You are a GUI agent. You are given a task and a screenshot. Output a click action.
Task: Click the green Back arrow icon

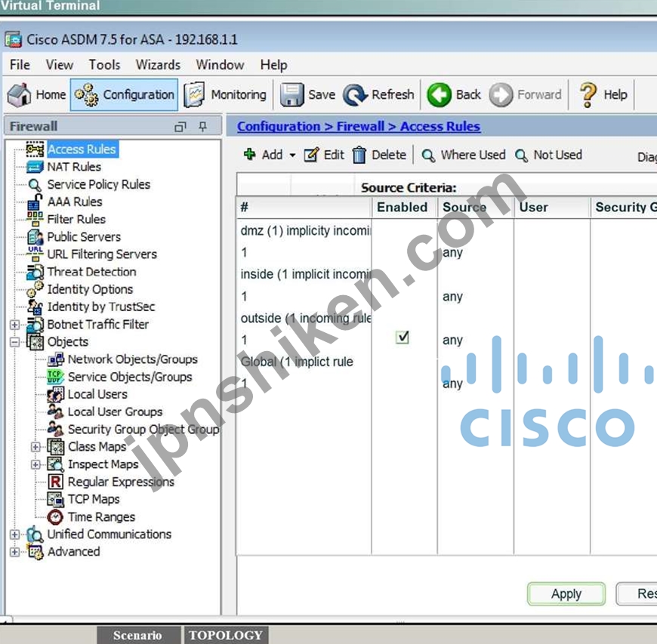point(439,94)
